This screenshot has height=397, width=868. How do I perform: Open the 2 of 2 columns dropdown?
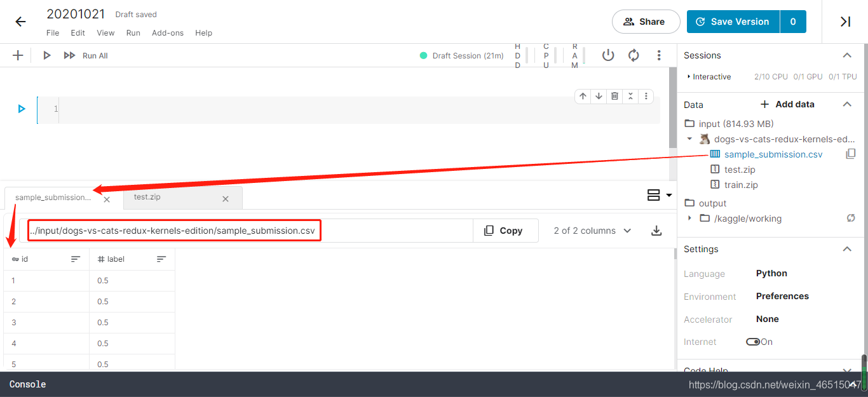click(x=592, y=231)
